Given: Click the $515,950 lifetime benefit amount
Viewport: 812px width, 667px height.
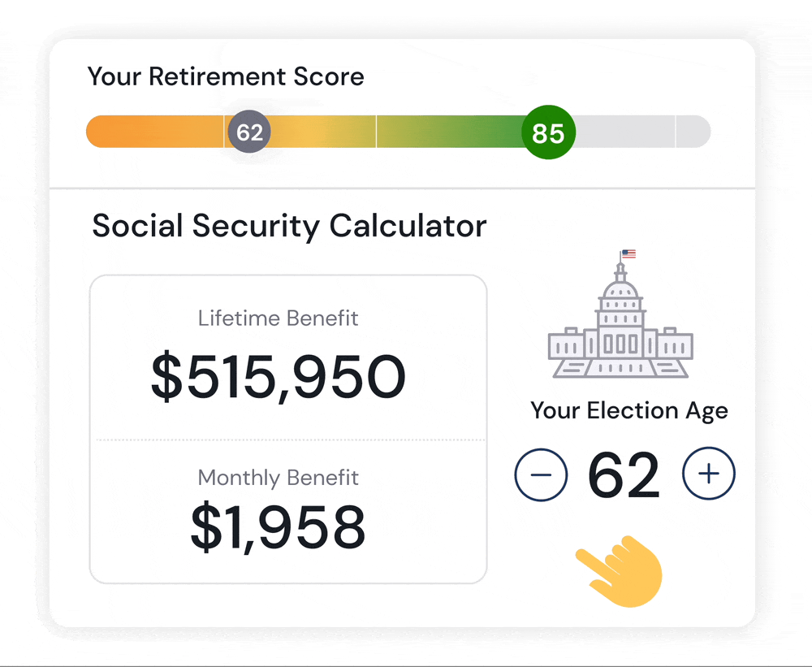Looking at the screenshot, I should (x=278, y=377).
